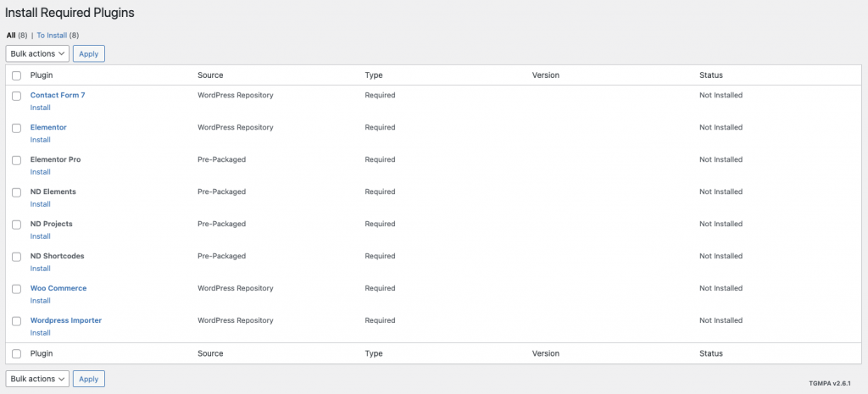868x394 pixels.
Task: Toggle the select-all checkbox in table footer
Action: [16, 353]
